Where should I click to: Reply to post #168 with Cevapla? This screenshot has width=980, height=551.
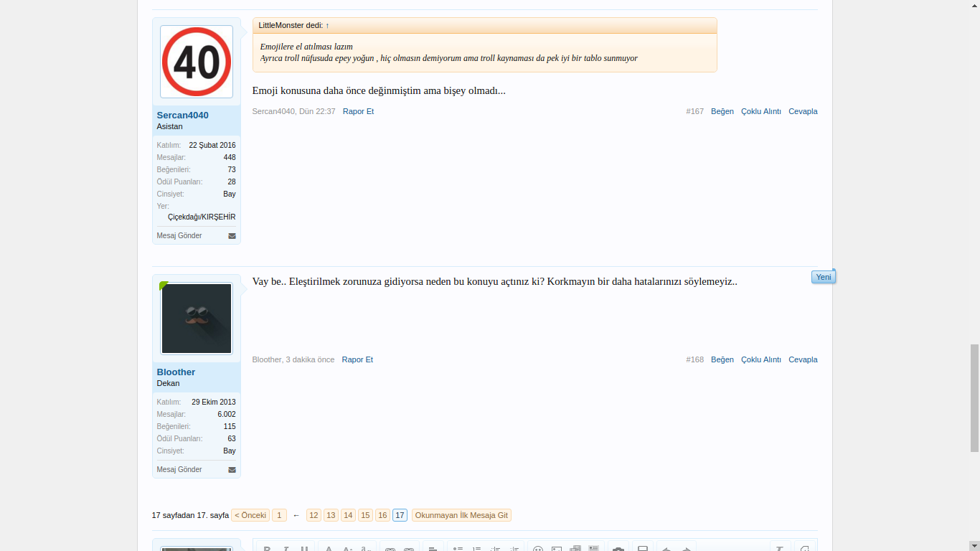[x=803, y=359]
